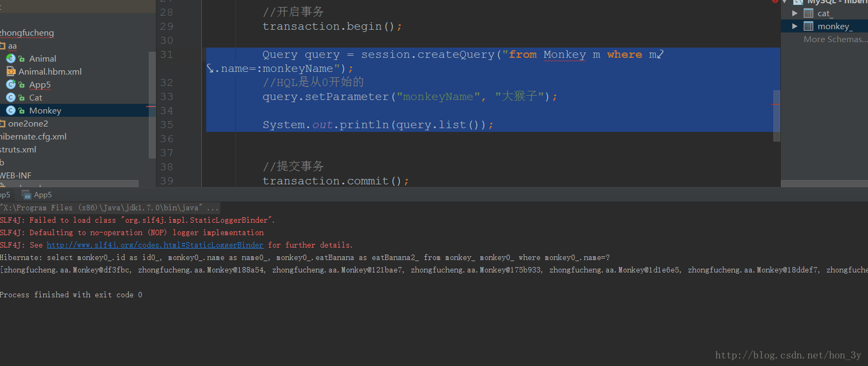Screen dimensions: 868x366
Task: Open hibernate.cfg.xml file
Action: pyautogui.click(x=33, y=136)
